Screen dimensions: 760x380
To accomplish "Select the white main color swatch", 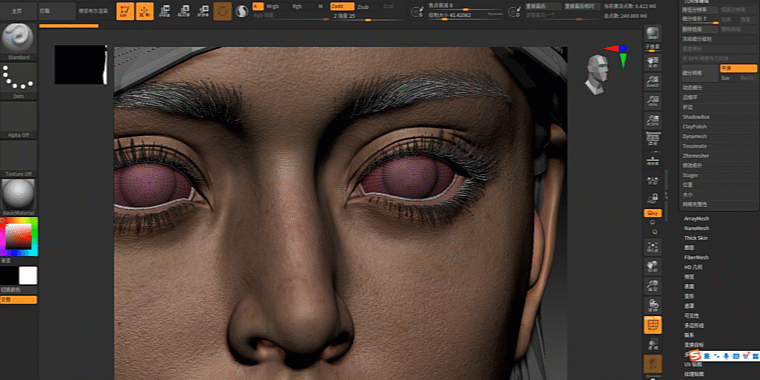I will click(x=28, y=275).
